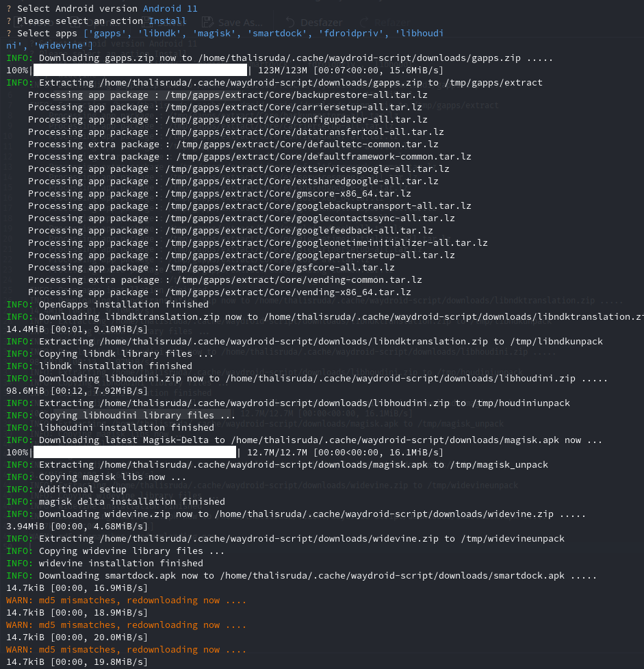
Task: Click the magisk.apk 12.7M download progress bar
Action: click(x=135, y=452)
